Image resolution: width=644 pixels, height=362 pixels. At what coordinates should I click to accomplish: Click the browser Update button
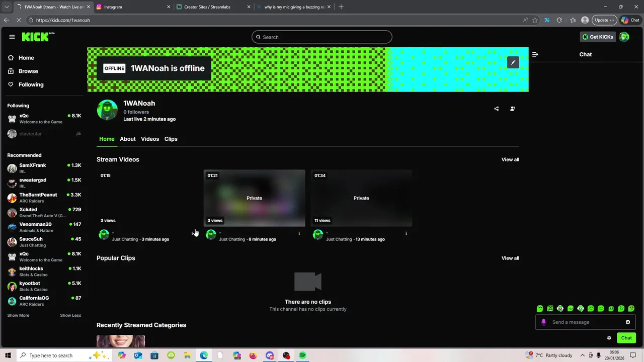click(x=604, y=20)
